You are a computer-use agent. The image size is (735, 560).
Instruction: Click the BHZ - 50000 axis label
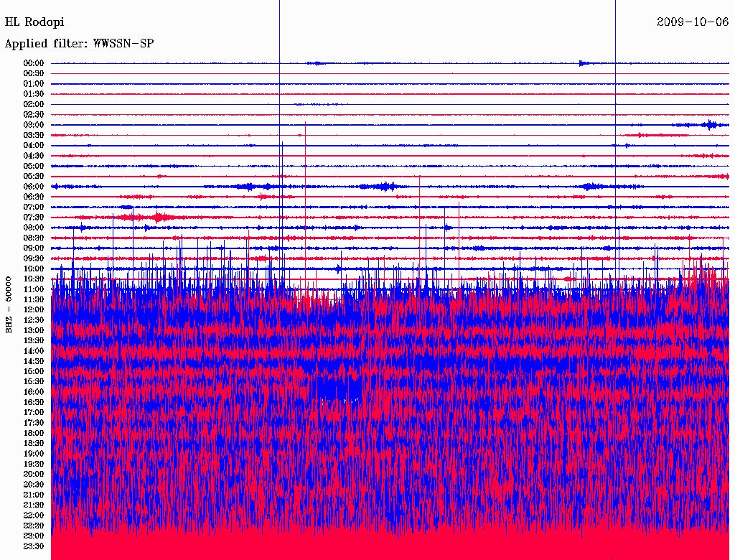[9, 305]
